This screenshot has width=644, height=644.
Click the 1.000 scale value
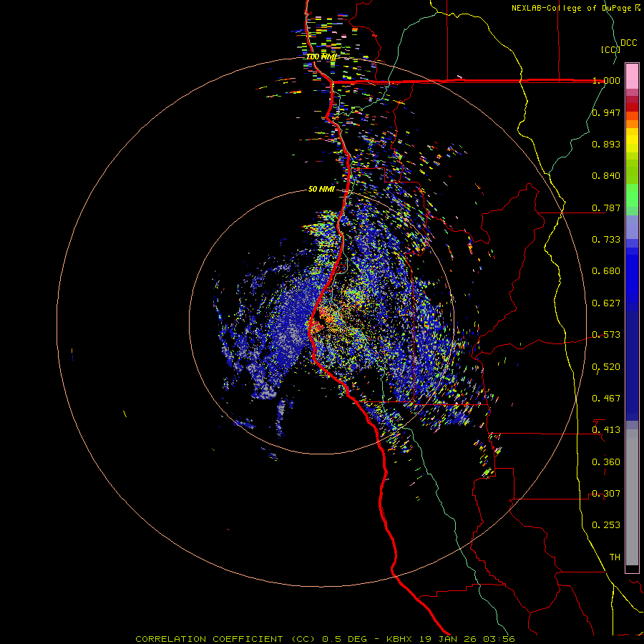point(606,80)
